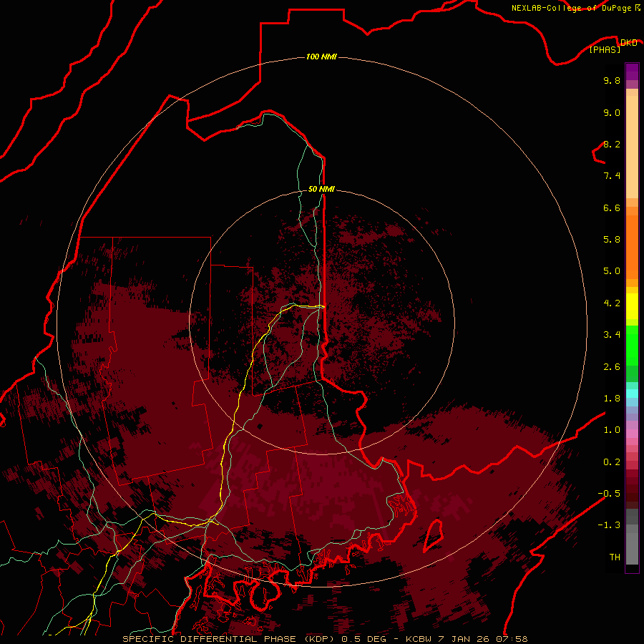Click the 100 NMI range ring label
The image size is (644, 644).
(321, 57)
